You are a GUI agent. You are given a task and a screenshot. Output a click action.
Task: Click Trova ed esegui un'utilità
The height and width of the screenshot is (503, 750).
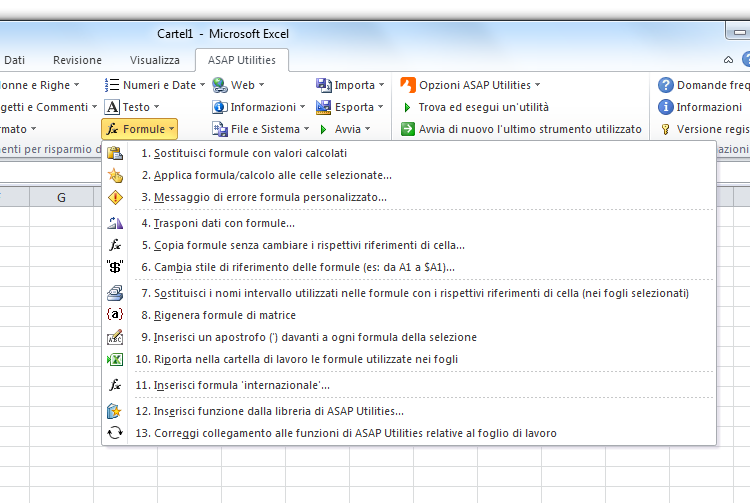tap(475, 107)
